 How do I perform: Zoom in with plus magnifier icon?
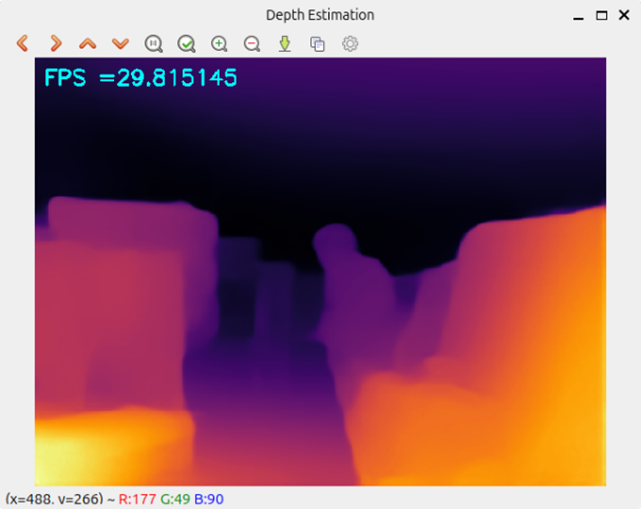(x=219, y=44)
